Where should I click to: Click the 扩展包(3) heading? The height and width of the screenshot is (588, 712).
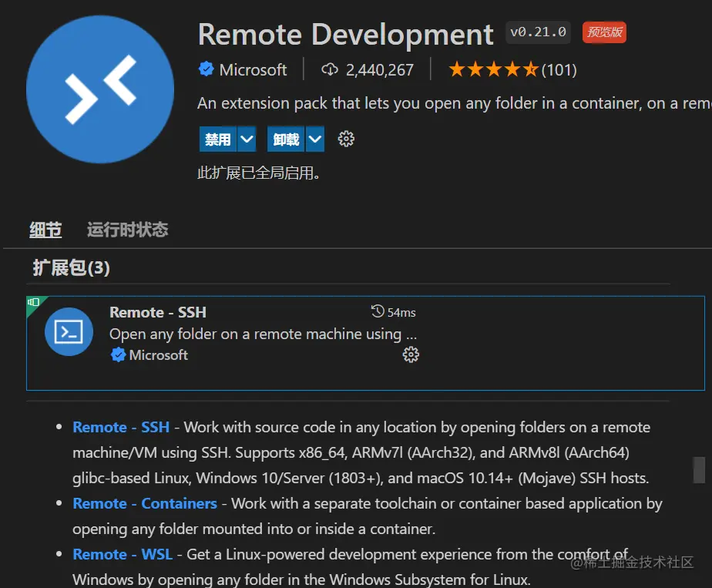[x=72, y=267]
